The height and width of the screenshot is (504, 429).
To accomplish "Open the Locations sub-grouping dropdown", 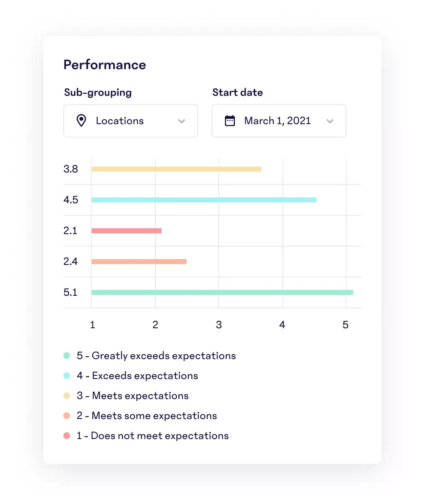I will click(x=130, y=121).
